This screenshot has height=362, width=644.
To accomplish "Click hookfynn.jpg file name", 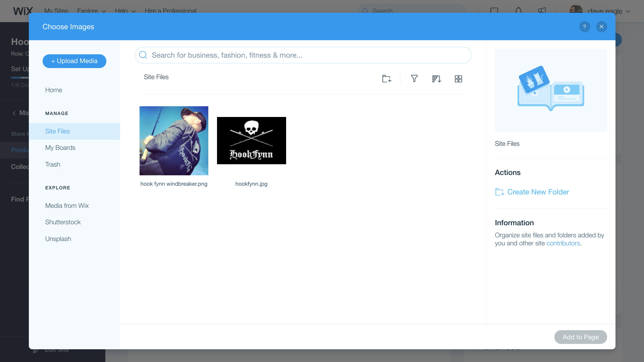I will pos(252,184).
